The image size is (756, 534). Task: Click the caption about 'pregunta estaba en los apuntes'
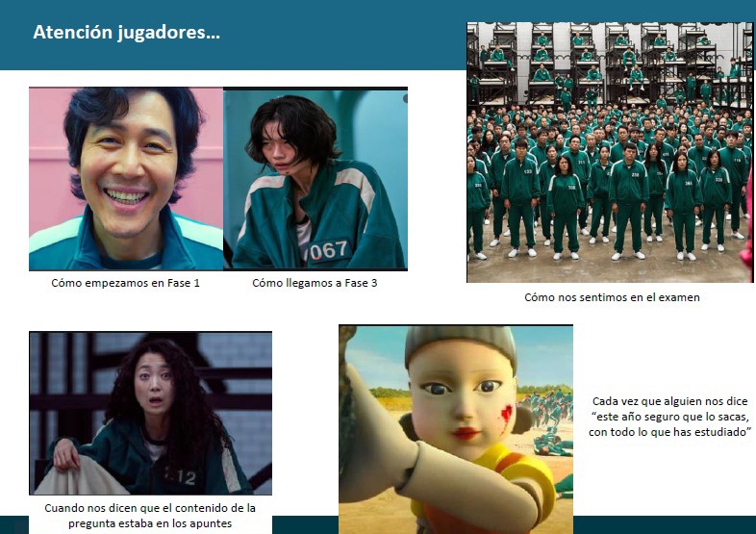point(150,516)
